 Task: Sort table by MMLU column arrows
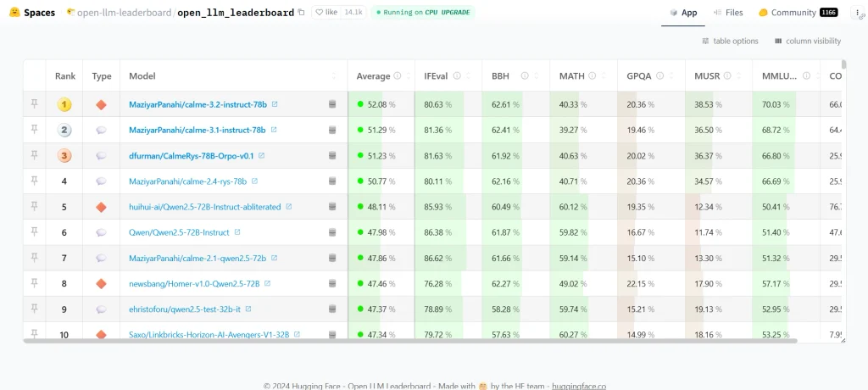[x=816, y=76]
